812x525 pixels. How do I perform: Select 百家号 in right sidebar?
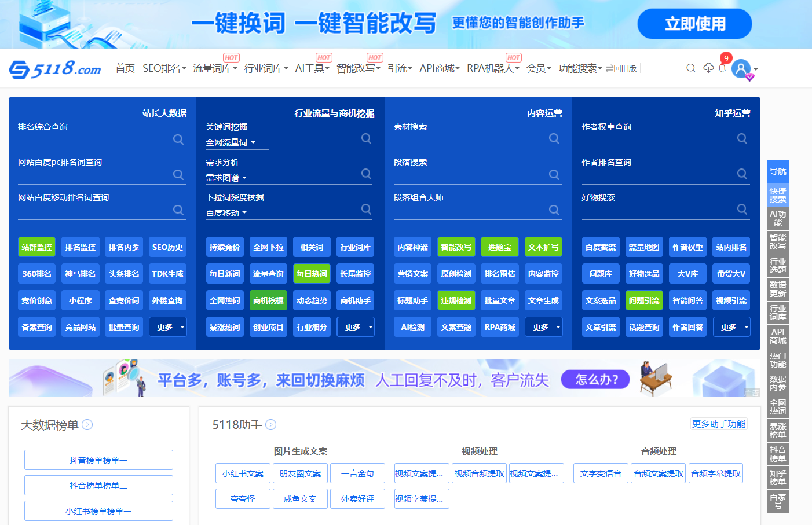click(x=778, y=501)
